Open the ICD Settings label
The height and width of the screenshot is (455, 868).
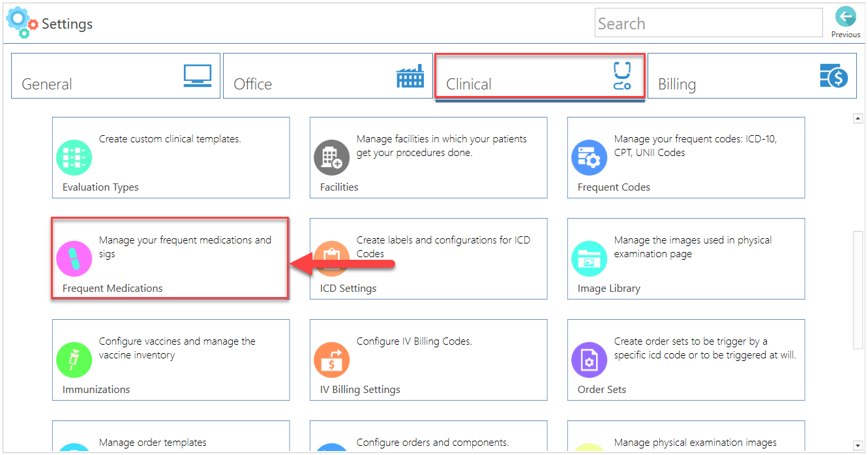[x=348, y=289]
